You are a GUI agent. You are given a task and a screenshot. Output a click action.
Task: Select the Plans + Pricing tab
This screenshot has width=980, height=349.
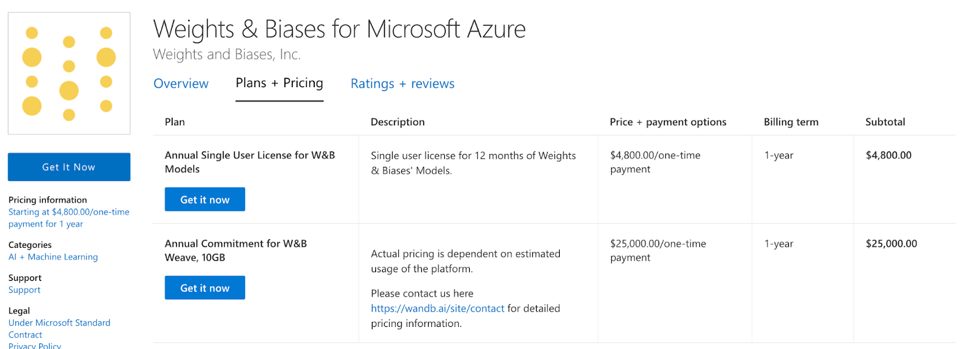[279, 83]
